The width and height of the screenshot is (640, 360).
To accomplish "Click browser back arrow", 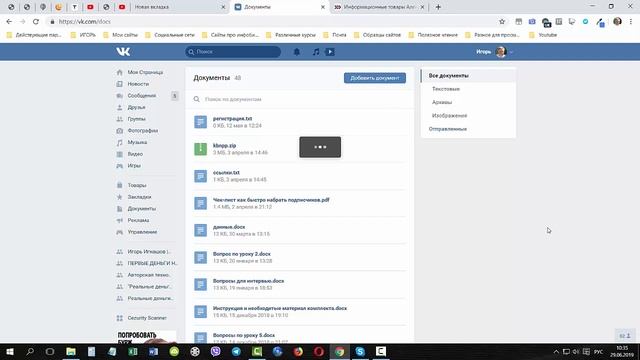I will click(9, 22).
